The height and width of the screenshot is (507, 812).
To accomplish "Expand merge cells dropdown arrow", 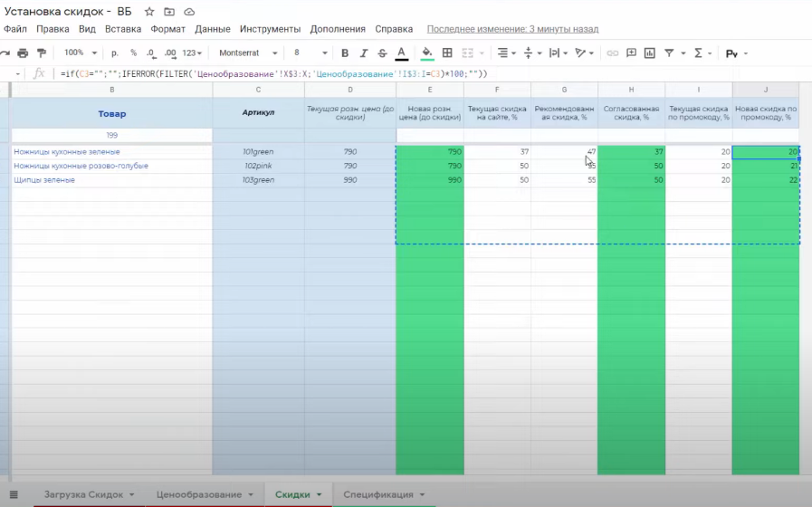I will point(482,53).
